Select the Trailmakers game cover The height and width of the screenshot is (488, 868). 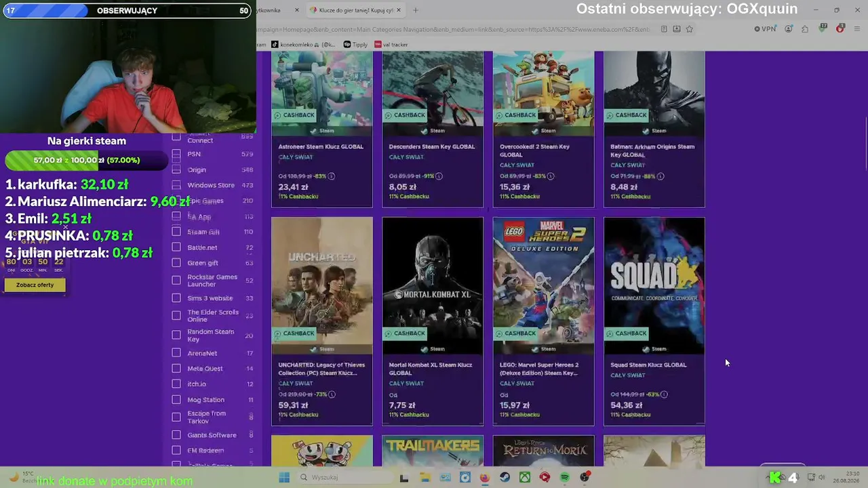click(433, 451)
